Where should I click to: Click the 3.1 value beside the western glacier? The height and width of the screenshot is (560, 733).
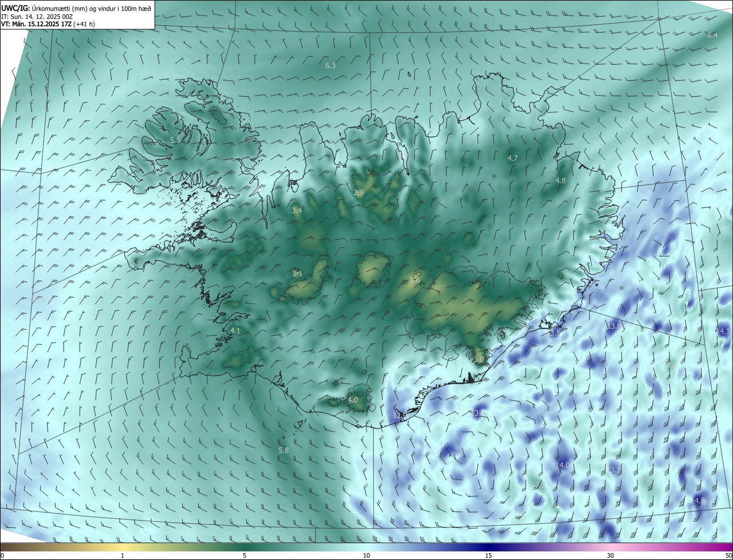[x=297, y=274]
